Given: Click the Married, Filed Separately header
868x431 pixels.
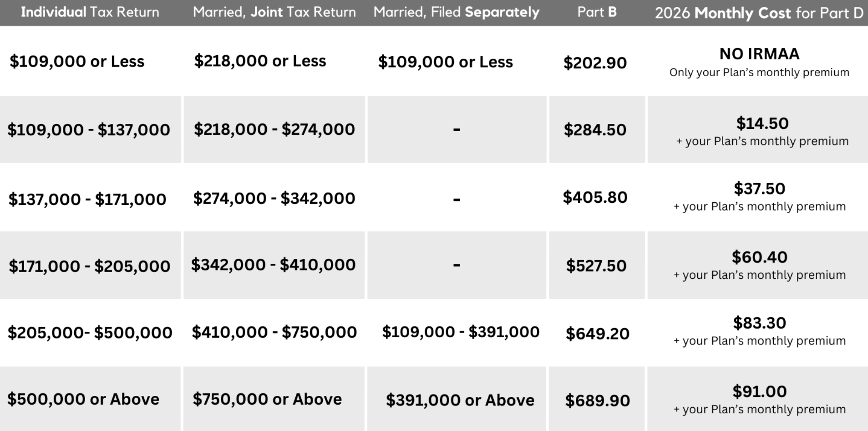Looking at the screenshot, I should tap(456, 12).
